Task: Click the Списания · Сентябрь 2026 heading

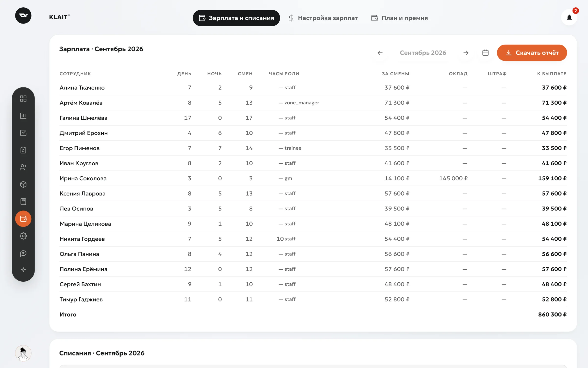Action: 102,353
